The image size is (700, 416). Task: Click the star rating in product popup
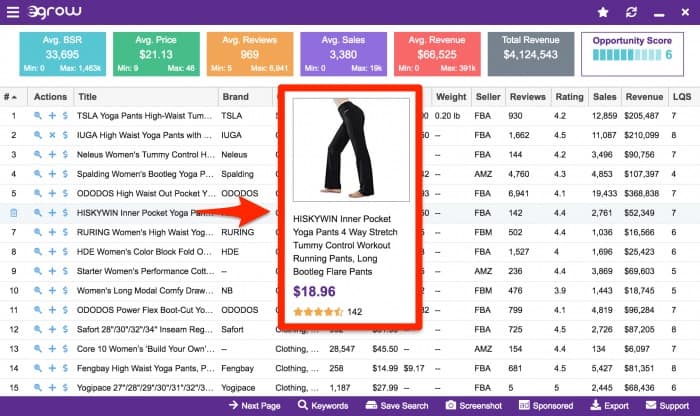pos(318,312)
